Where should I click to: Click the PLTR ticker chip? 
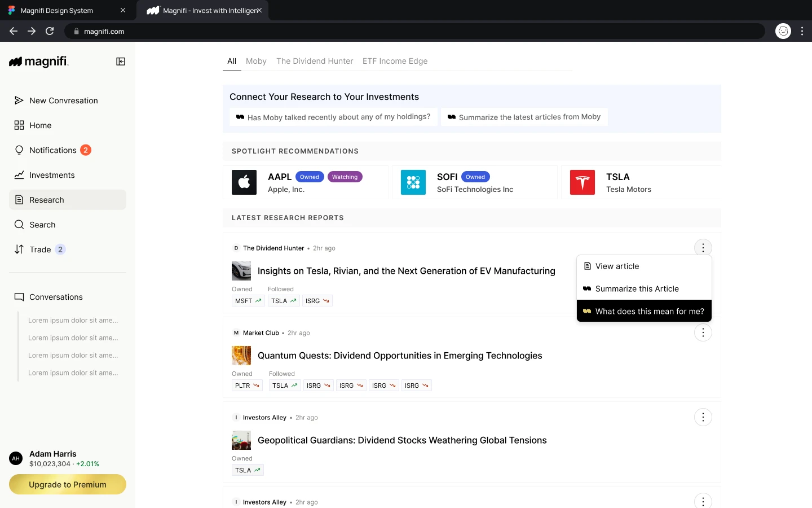point(248,386)
